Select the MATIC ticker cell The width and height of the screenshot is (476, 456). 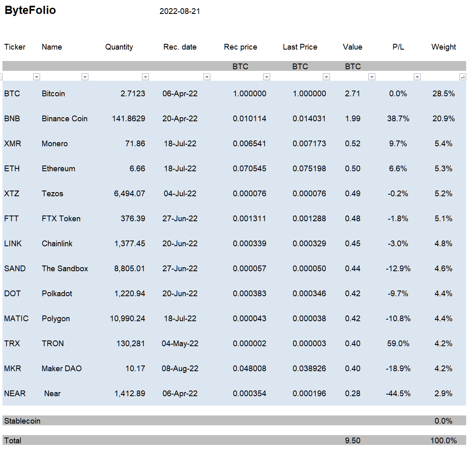coord(16,318)
